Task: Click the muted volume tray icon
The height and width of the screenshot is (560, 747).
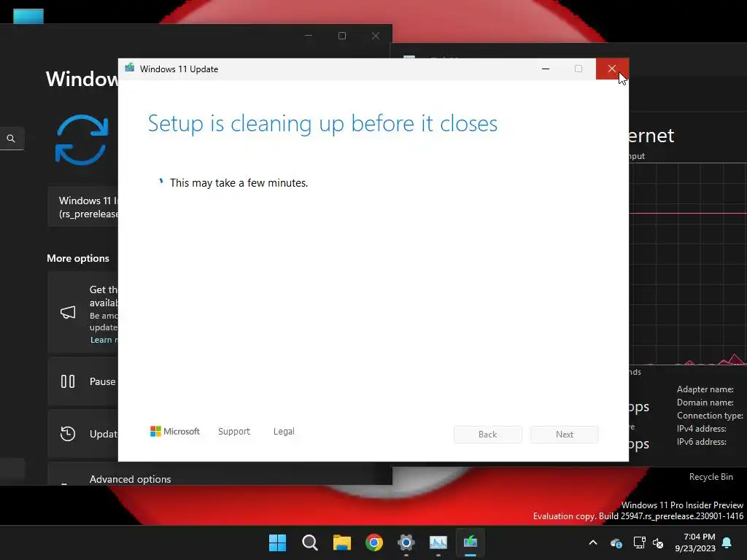Action: pyautogui.click(x=659, y=542)
